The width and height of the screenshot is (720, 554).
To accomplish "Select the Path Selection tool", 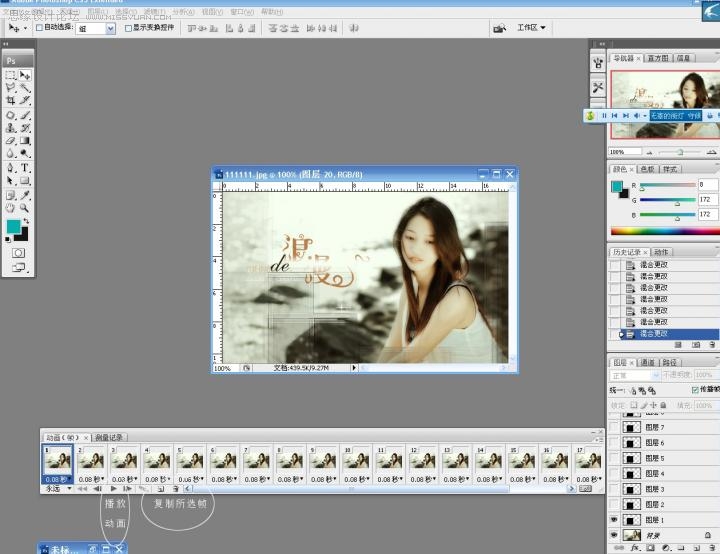I will pos(11,181).
